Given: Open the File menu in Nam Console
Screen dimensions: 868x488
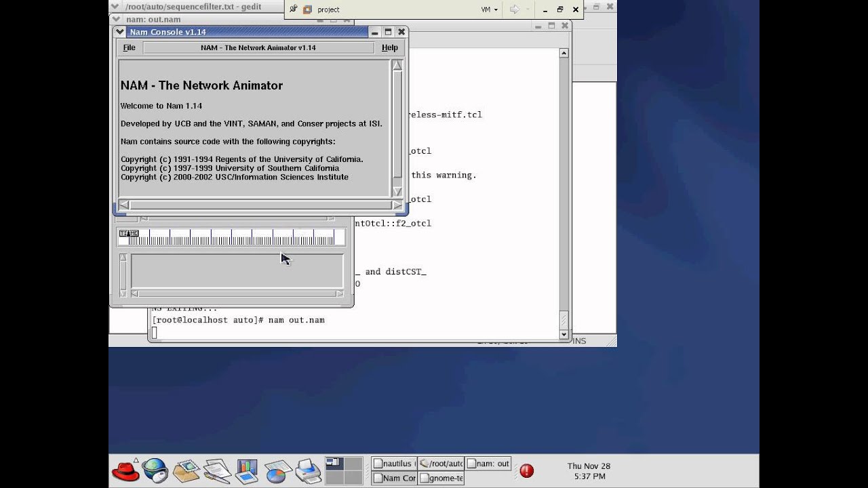Looking at the screenshot, I should (x=129, y=47).
